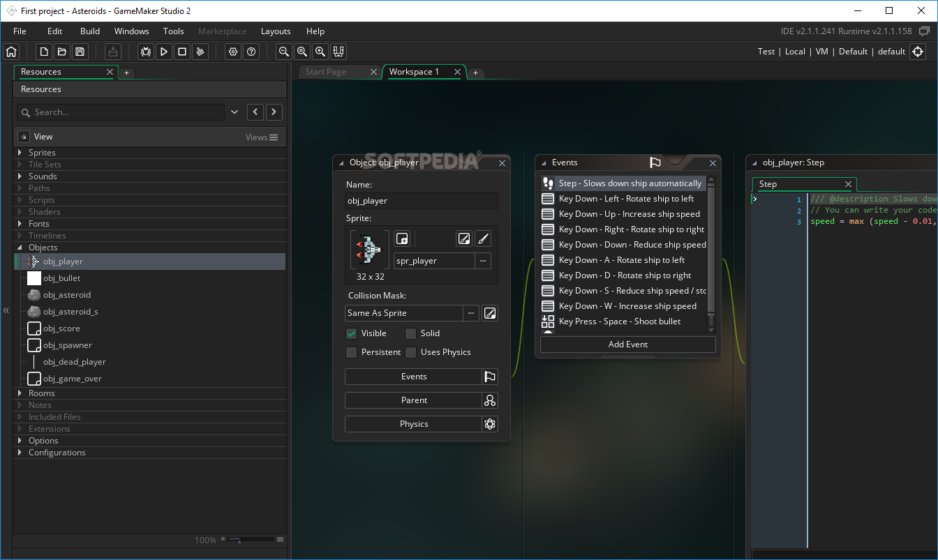Open the Tools menu
938x560 pixels.
[174, 31]
